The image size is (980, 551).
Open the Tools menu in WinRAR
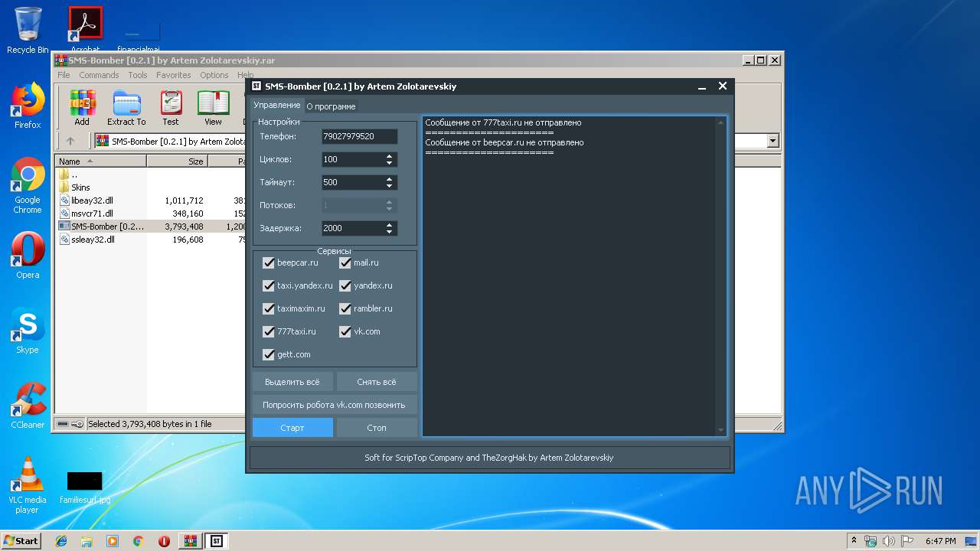point(138,75)
